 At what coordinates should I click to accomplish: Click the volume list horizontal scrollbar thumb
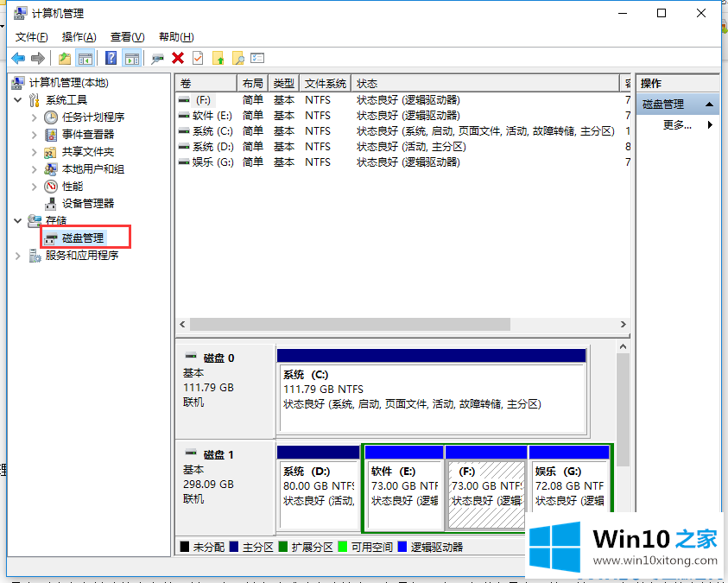point(350,324)
